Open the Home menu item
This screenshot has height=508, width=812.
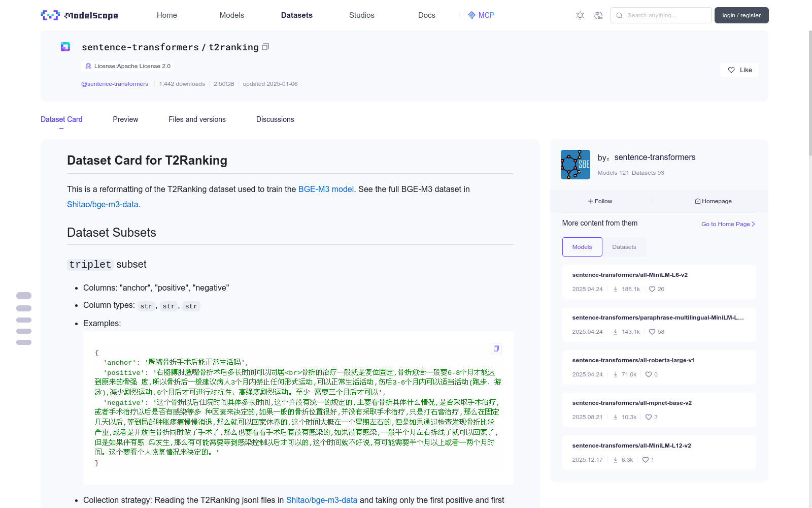[x=167, y=15]
